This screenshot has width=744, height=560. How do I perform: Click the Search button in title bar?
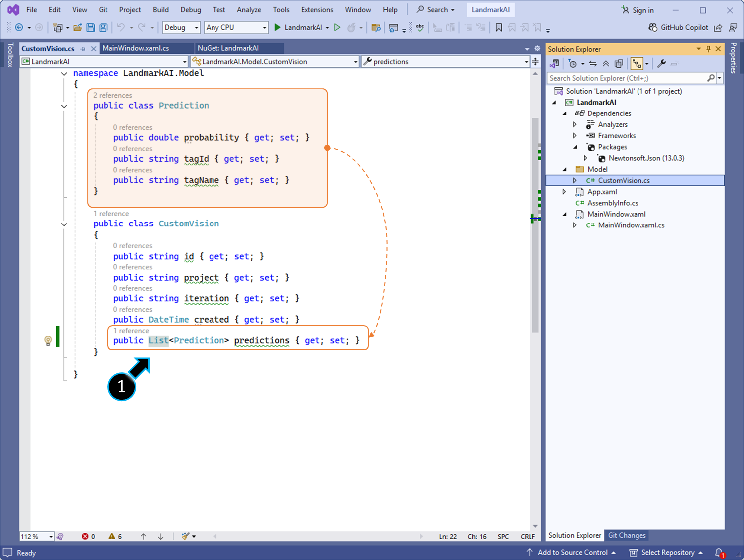pos(435,10)
